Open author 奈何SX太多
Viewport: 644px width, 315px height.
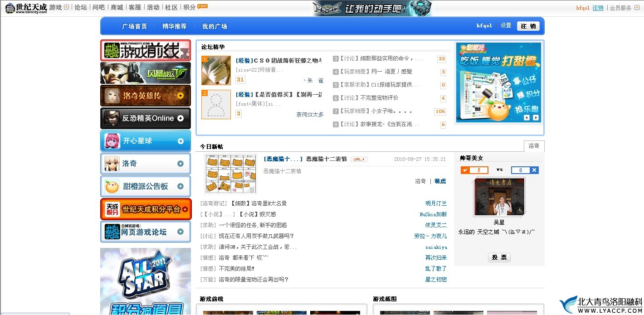point(310,115)
